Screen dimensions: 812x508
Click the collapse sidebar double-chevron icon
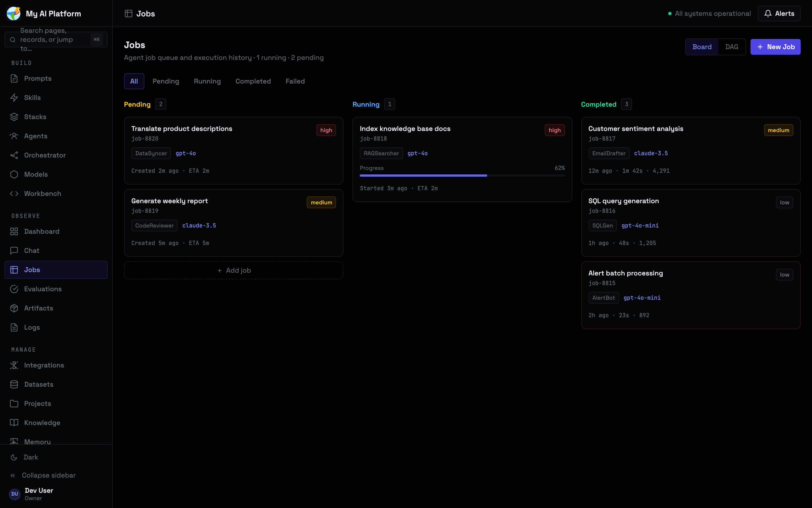coord(13,475)
